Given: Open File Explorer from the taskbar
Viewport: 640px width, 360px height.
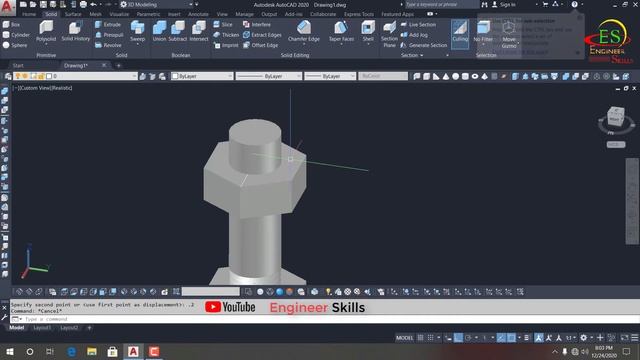Looking at the screenshot, I should tap(91, 351).
